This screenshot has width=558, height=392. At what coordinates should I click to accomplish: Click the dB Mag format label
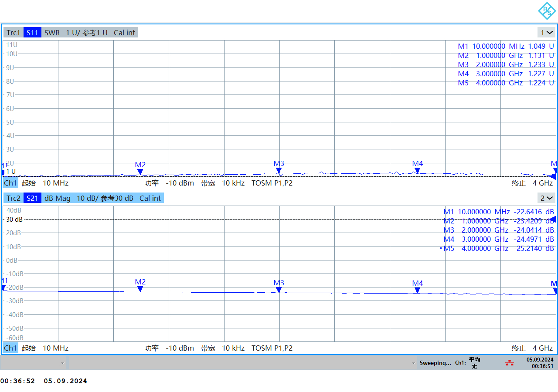[x=57, y=198]
